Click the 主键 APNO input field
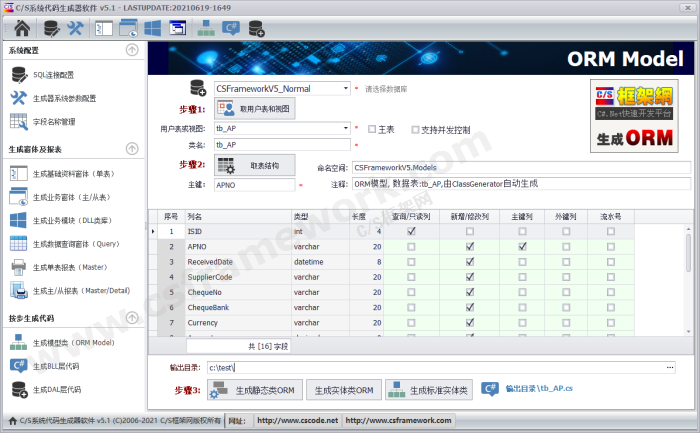This screenshot has width=700, height=433. coord(254,185)
